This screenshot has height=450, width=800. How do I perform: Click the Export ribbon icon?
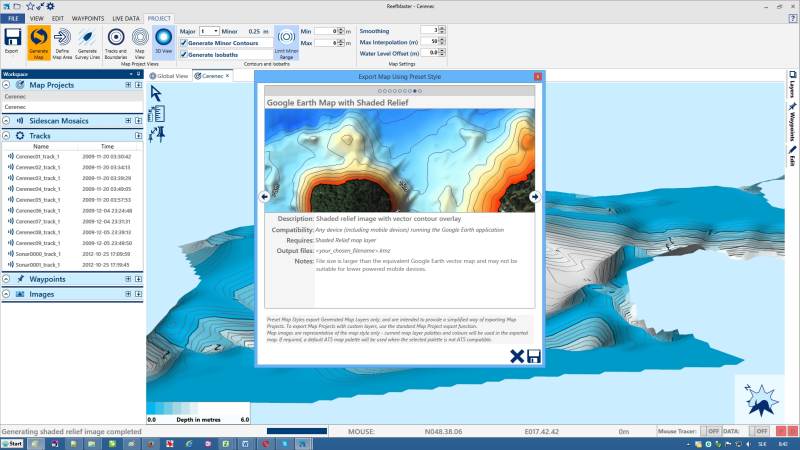[x=12, y=41]
